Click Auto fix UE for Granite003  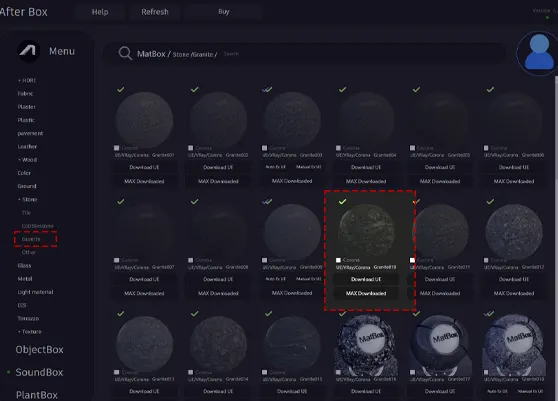[276, 167]
